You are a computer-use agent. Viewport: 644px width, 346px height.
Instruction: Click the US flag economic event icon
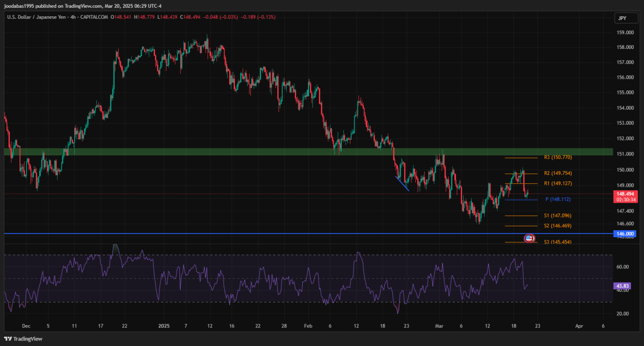tap(529, 238)
